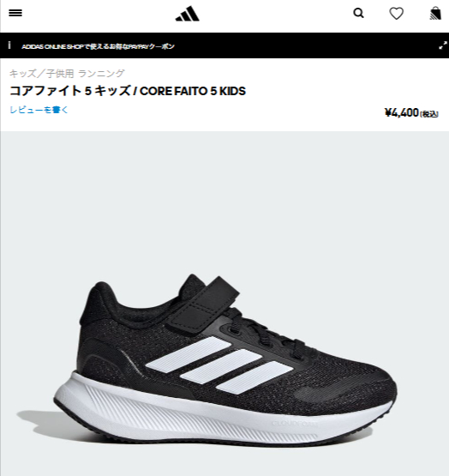Click the info icon in the black banner
Screen dimensions: 449x476
(x=9, y=45)
